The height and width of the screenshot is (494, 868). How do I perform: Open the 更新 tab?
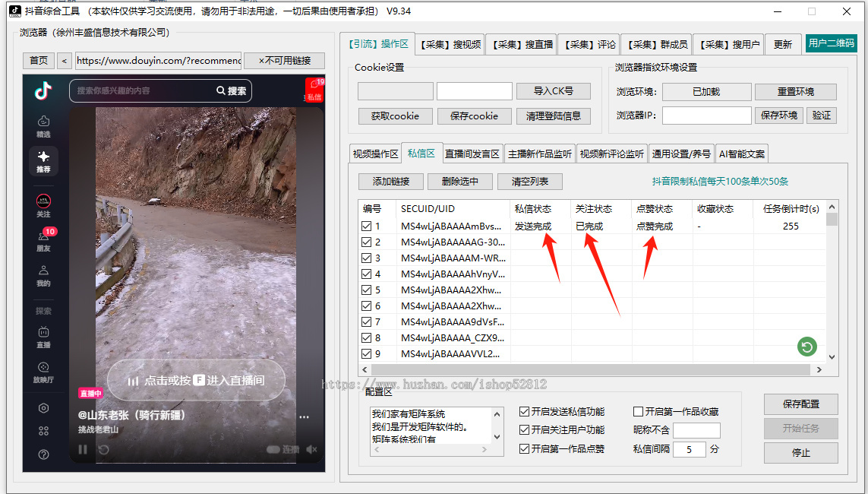click(783, 44)
